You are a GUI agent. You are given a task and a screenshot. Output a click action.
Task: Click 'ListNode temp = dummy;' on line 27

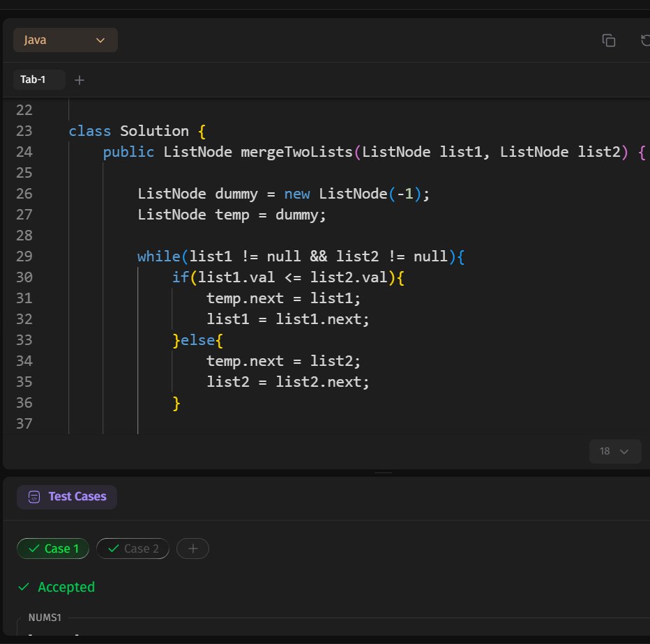pyautogui.click(x=232, y=215)
